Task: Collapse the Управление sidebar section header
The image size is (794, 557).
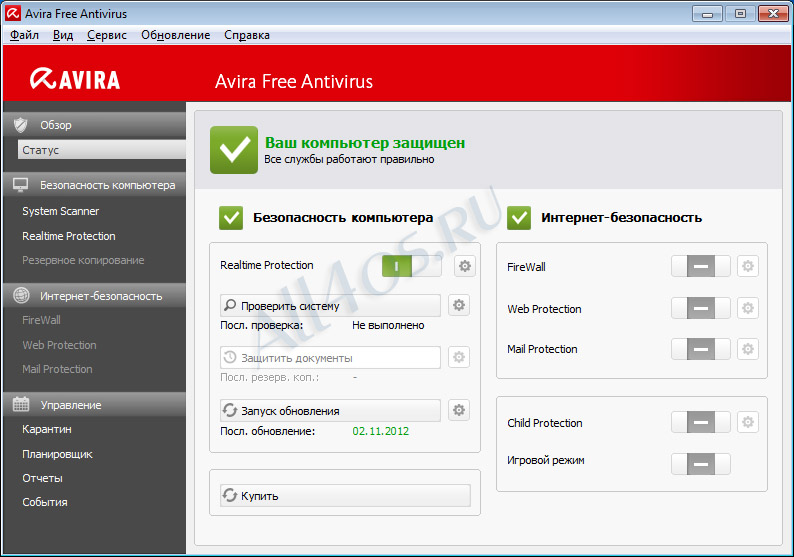Action: coord(95,404)
